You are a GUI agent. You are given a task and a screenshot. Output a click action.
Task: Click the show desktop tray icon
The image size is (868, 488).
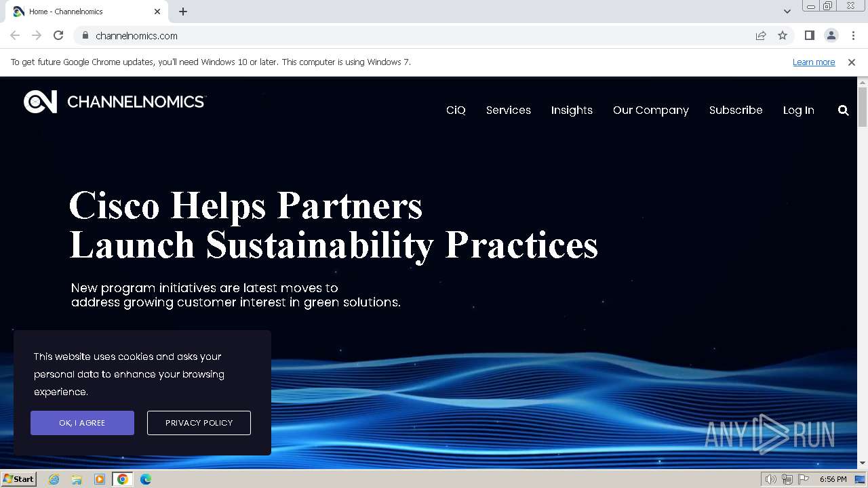click(x=860, y=479)
